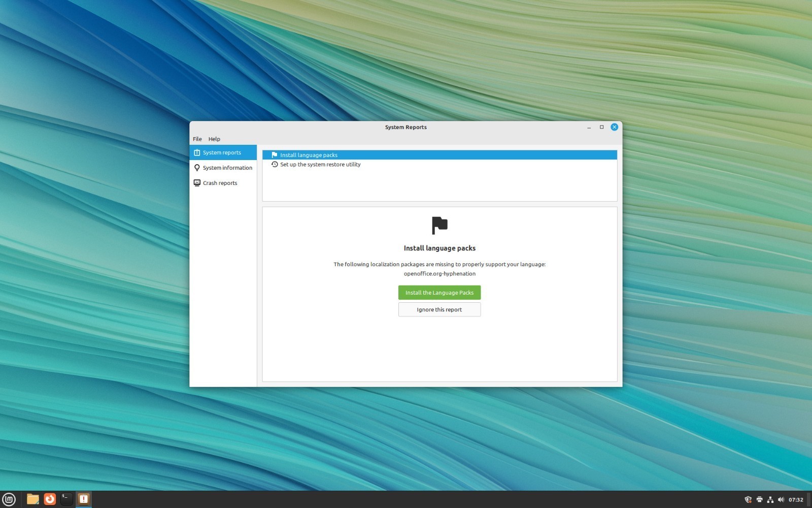Open the clock showing 07:32

[x=796, y=500]
